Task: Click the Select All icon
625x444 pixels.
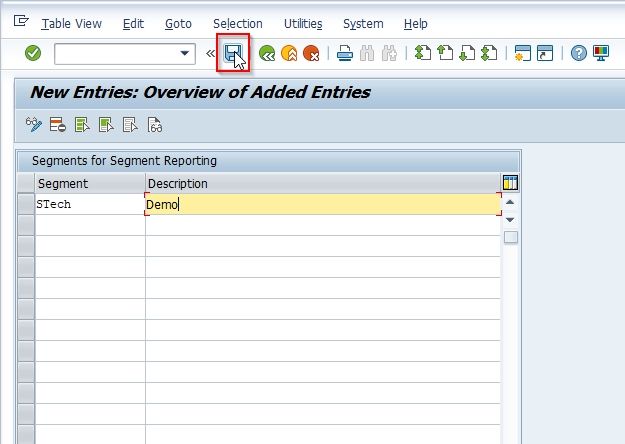Action: (x=82, y=125)
